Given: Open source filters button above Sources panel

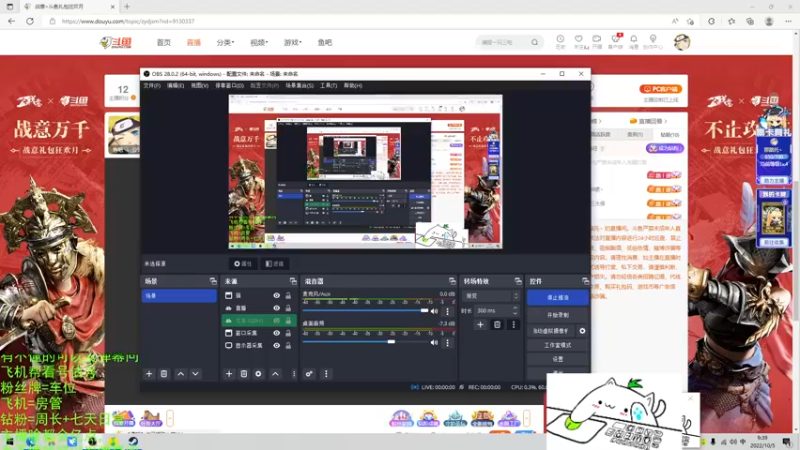Looking at the screenshot, I should (275, 264).
